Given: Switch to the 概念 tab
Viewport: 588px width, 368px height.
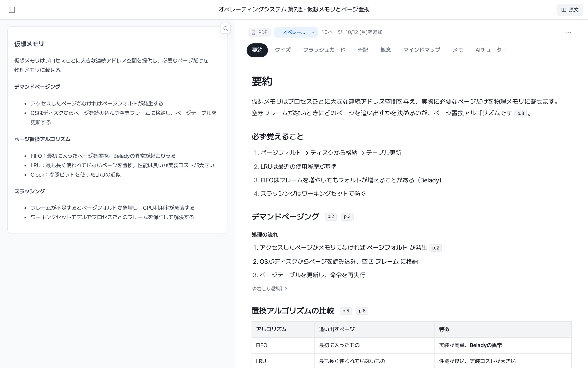Looking at the screenshot, I should (x=385, y=50).
